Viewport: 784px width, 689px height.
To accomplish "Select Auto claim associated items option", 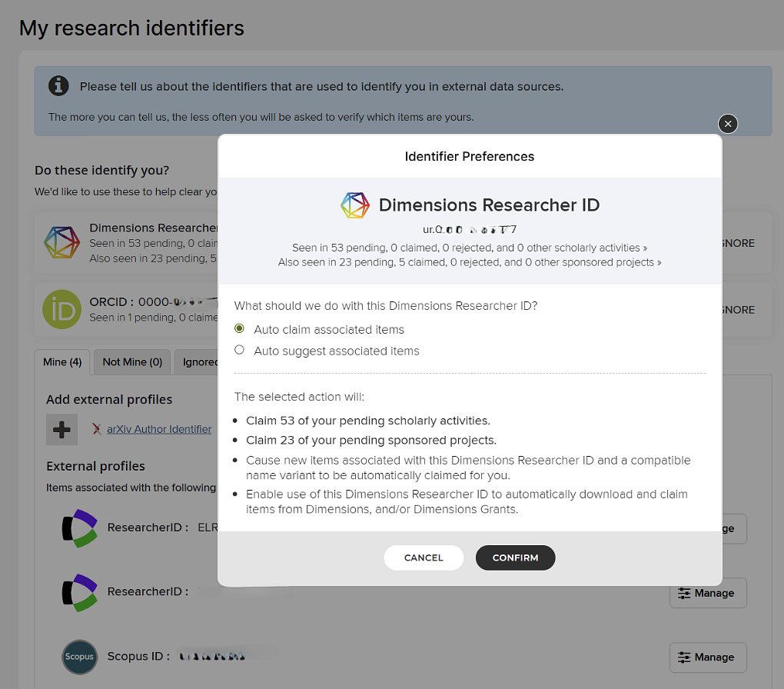I will (x=239, y=329).
